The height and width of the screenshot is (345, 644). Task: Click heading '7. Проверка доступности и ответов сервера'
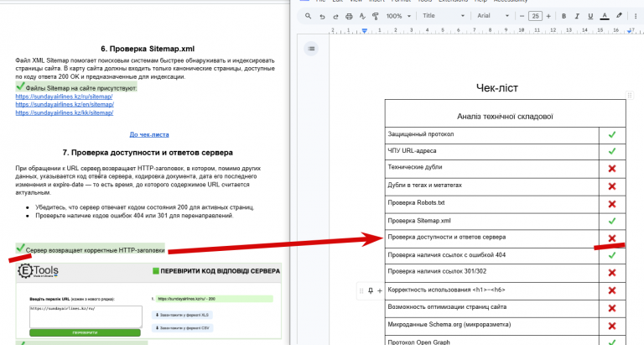click(x=148, y=153)
